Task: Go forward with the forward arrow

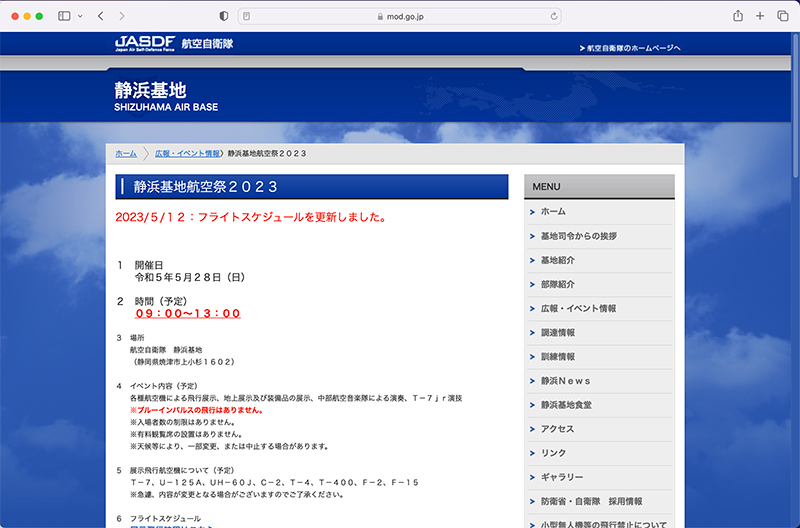Action: [x=121, y=16]
